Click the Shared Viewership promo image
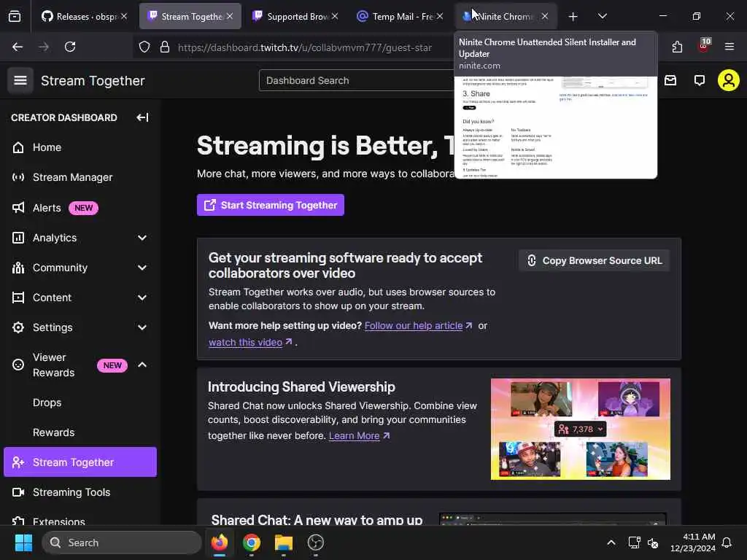Image resolution: width=747 pixels, height=560 pixels. [580, 429]
